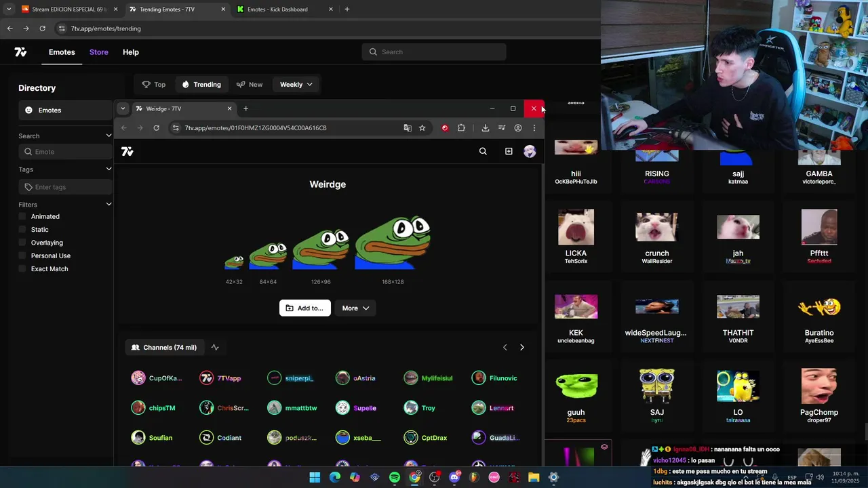
Task: Go to the previous page of channels
Action: (505, 348)
